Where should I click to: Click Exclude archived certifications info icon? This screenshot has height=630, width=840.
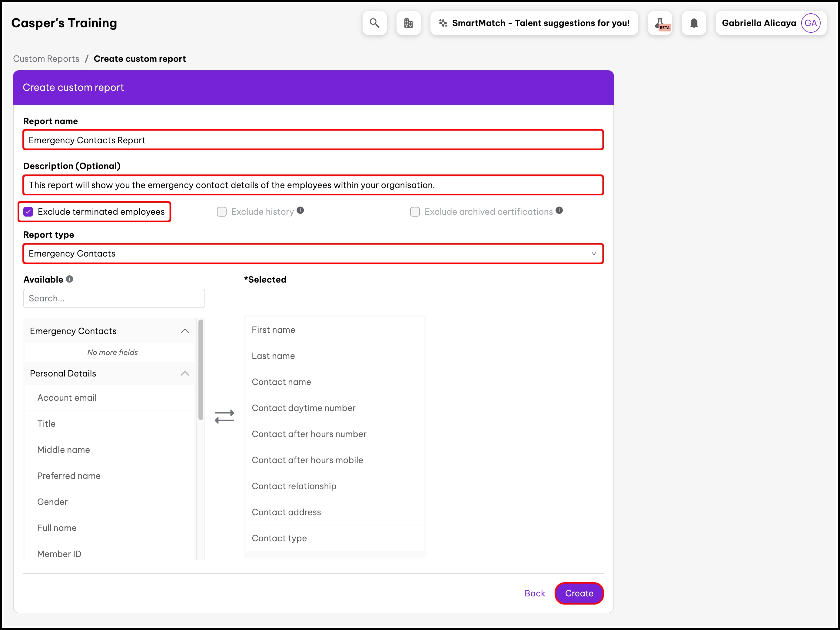click(x=559, y=211)
